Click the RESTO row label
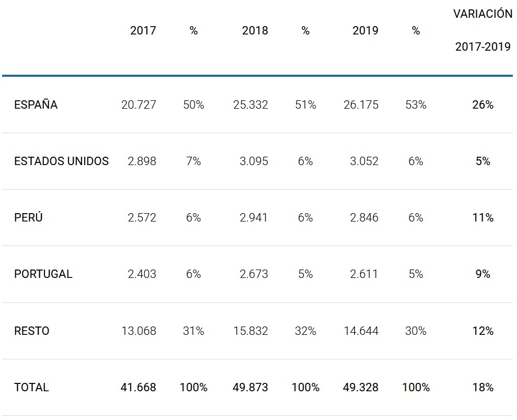 tap(31, 331)
